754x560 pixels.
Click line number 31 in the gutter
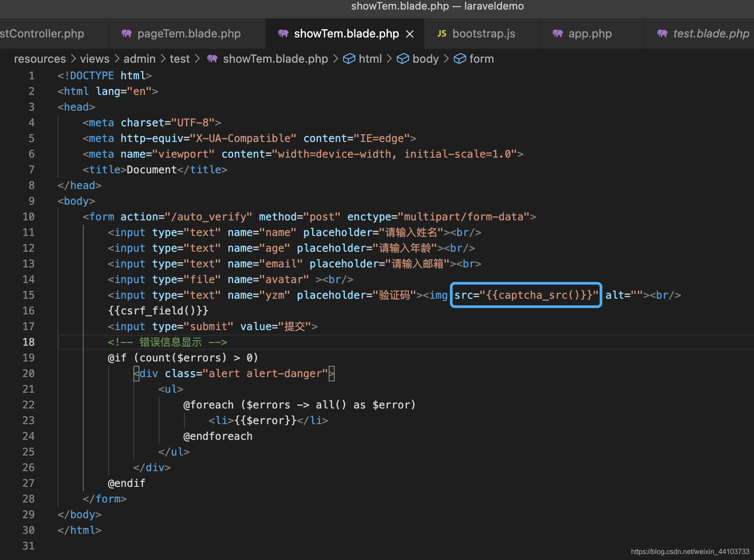pos(29,546)
